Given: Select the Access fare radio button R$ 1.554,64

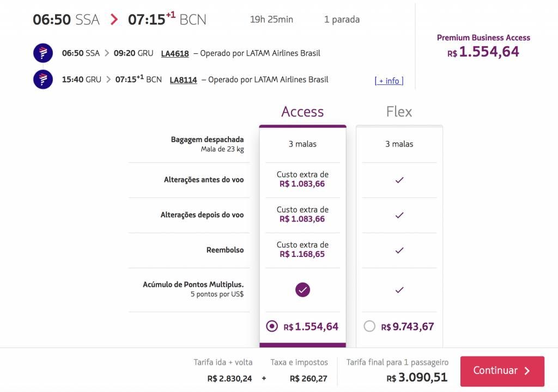Looking at the screenshot, I should click(272, 326).
